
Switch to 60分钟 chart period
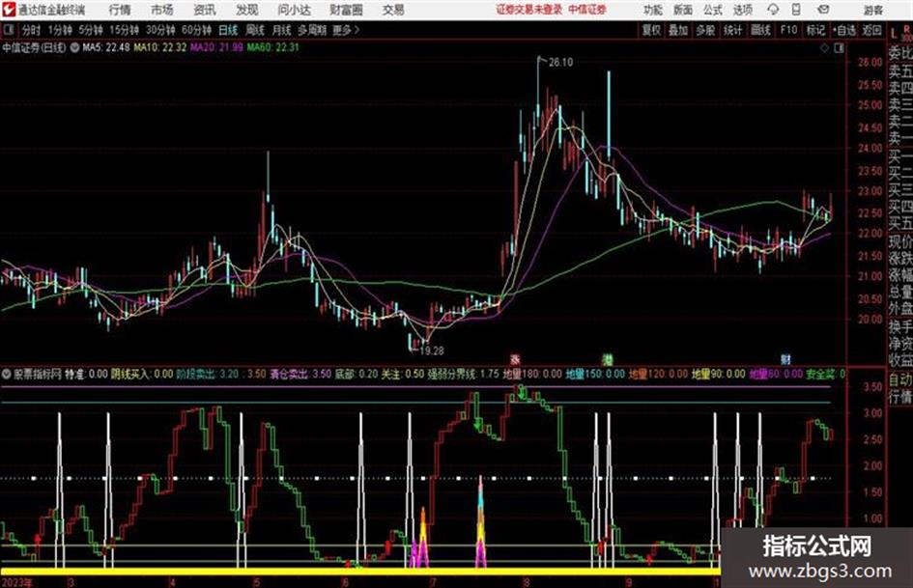[196, 30]
